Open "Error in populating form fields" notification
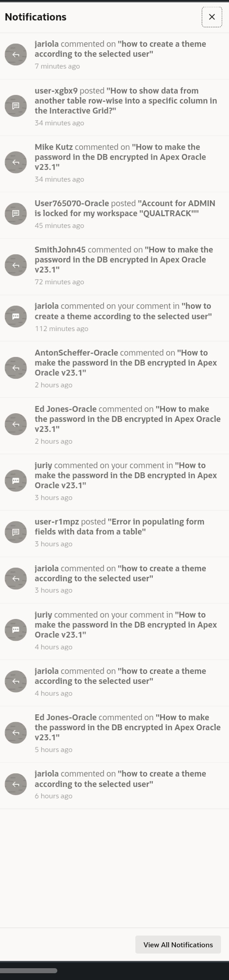This screenshot has height=980, width=229. 114,533
